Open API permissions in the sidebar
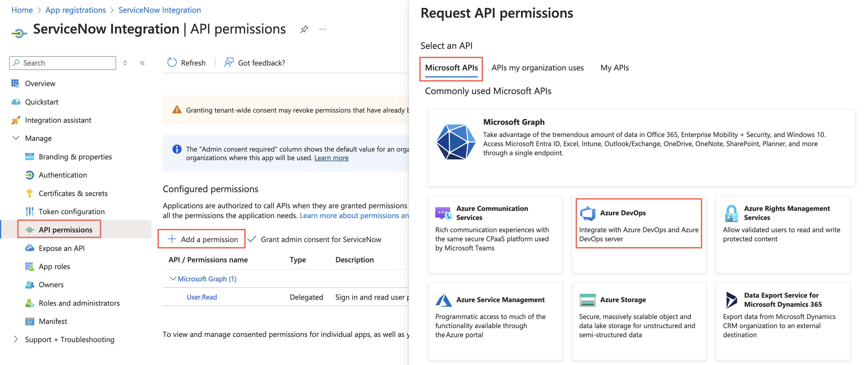The width and height of the screenshot is (868, 365). (65, 230)
